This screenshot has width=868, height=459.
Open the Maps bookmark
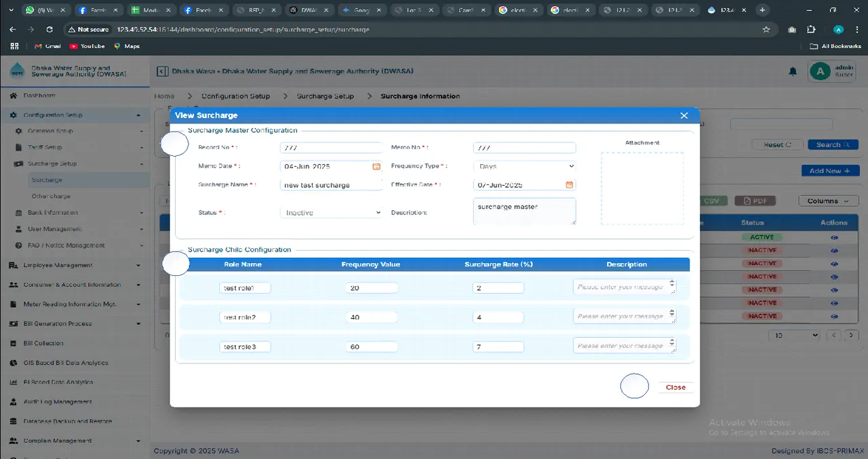pyautogui.click(x=127, y=46)
